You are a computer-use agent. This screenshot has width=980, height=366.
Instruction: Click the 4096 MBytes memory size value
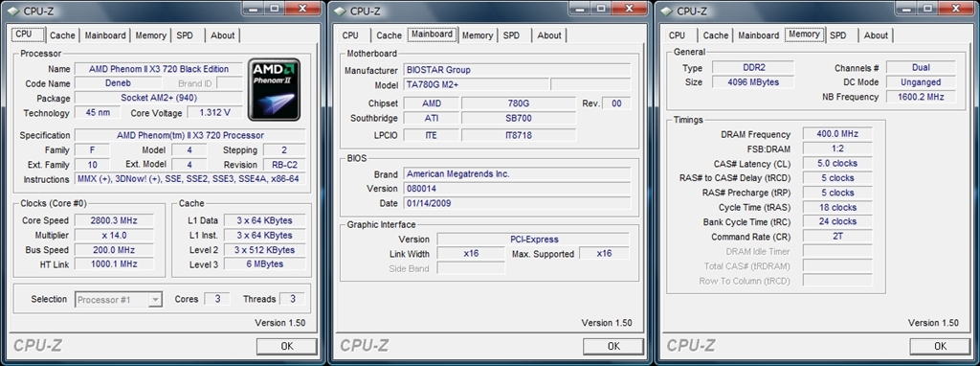click(x=752, y=82)
